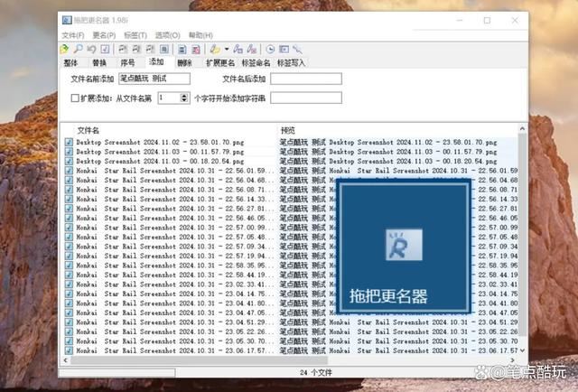The height and width of the screenshot is (392, 578).
Task: Open the 标签(T) menu
Action: tap(135, 35)
